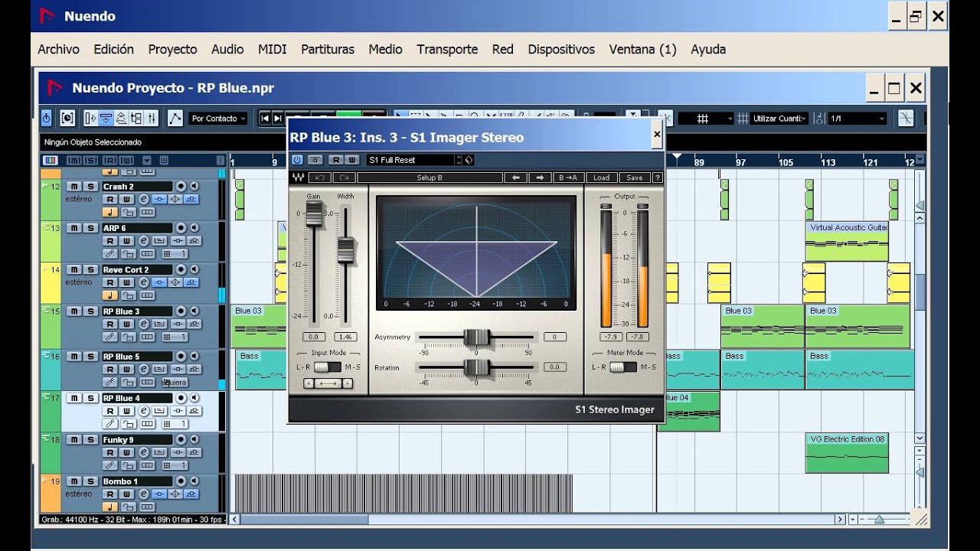Open the Utilizar Cuanti dropdown
This screenshot has height=551, width=980.
tap(779, 119)
